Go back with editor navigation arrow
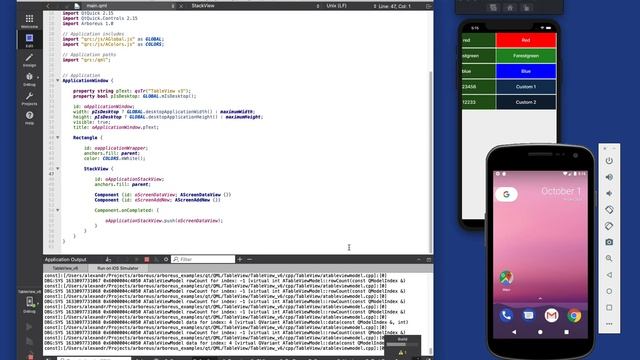 click(x=48, y=6)
